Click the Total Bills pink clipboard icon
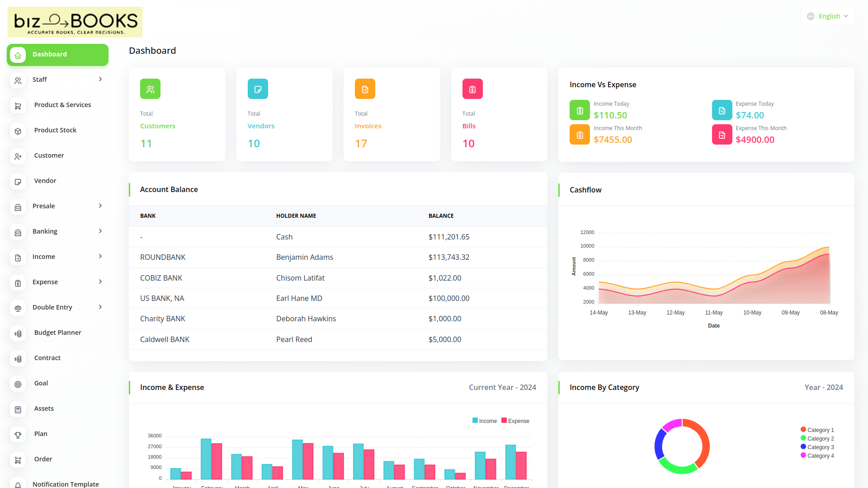 472,89
